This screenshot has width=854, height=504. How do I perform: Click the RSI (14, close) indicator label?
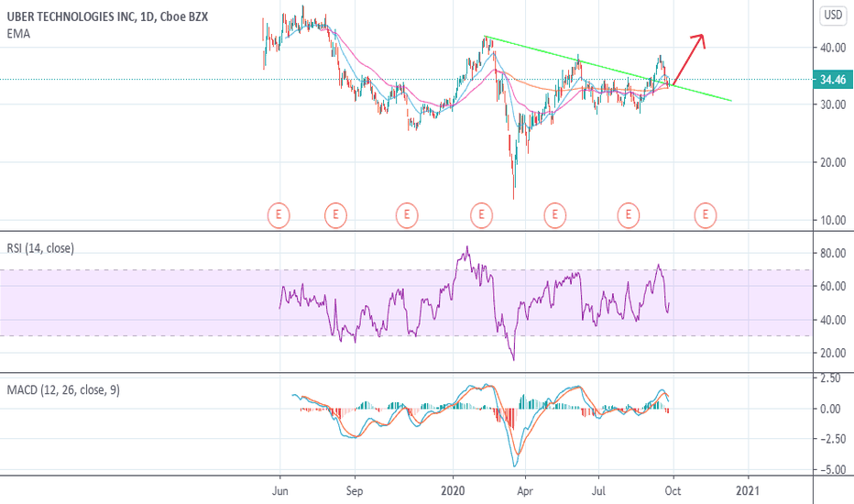[40, 248]
